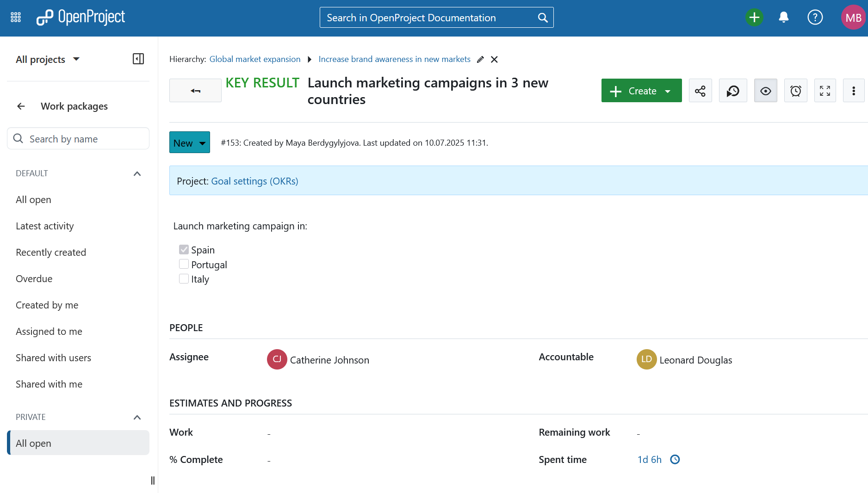
Task: Open the green quick-add plus button
Action: (754, 18)
